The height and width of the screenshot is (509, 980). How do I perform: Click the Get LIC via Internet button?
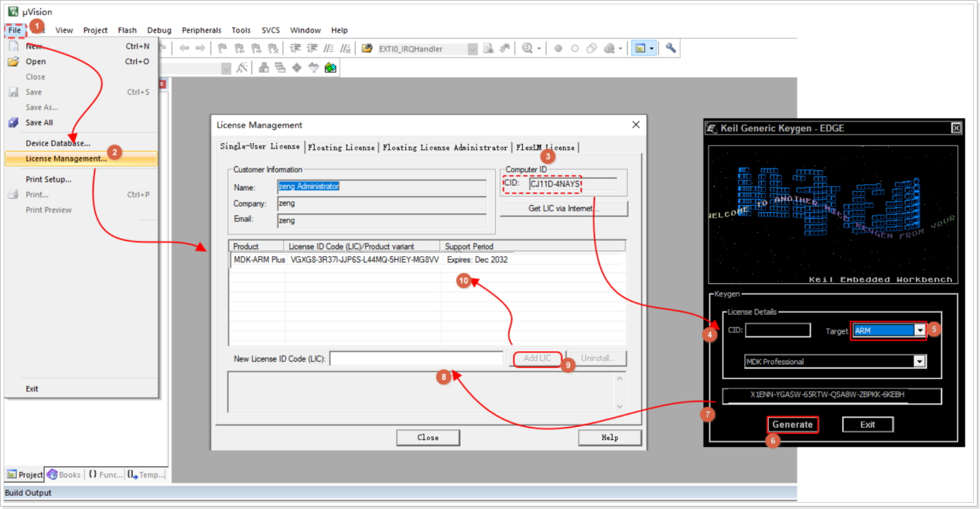[564, 208]
